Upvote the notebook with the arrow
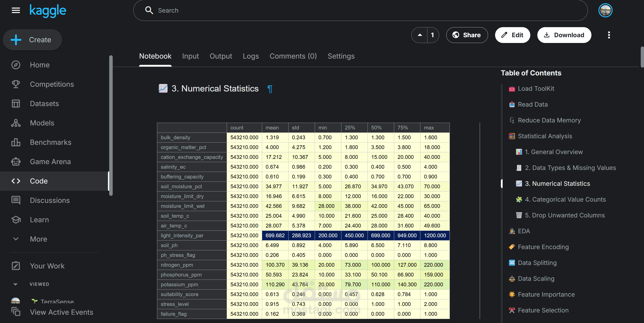This screenshot has width=644, height=323. (420, 35)
